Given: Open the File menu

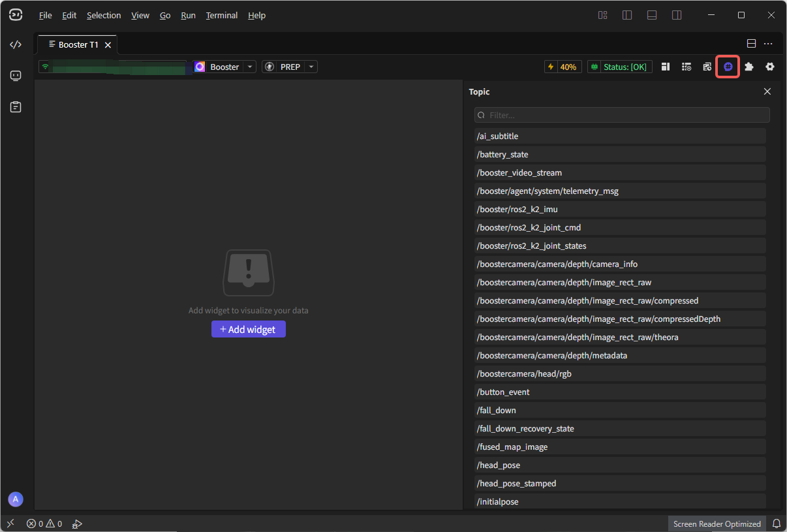Looking at the screenshot, I should (46, 15).
